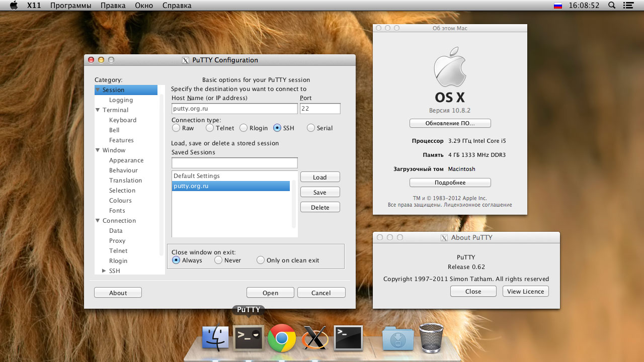Select Proxy in category tree
This screenshot has height=362, width=644.
pos(117,241)
